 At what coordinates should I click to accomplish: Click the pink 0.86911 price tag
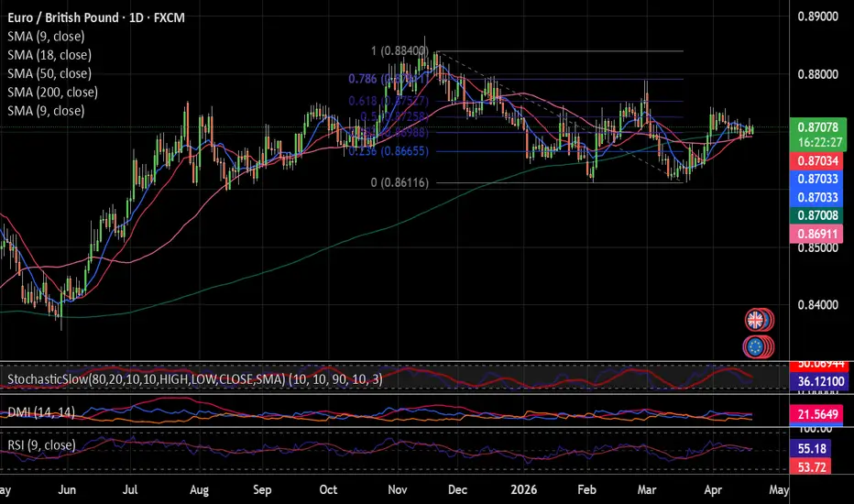(x=816, y=234)
